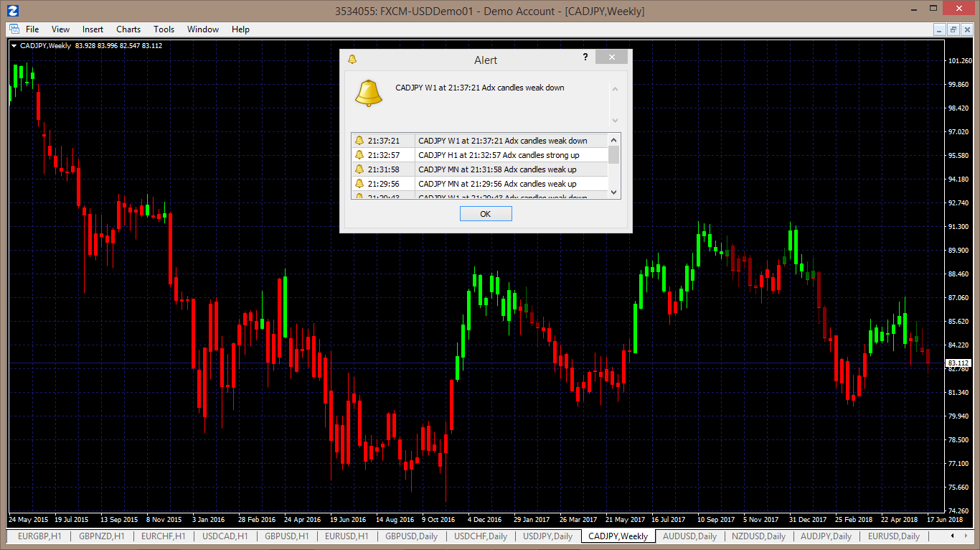Click the small bell icon in Alert title bar

(x=352, y=60)
